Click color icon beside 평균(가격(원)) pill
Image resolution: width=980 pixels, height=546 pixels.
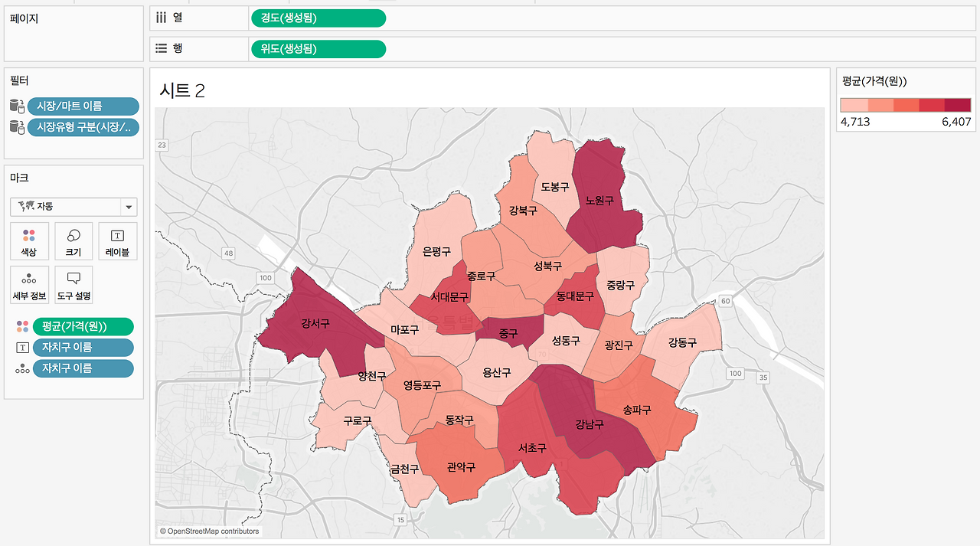tap(22, 327)
